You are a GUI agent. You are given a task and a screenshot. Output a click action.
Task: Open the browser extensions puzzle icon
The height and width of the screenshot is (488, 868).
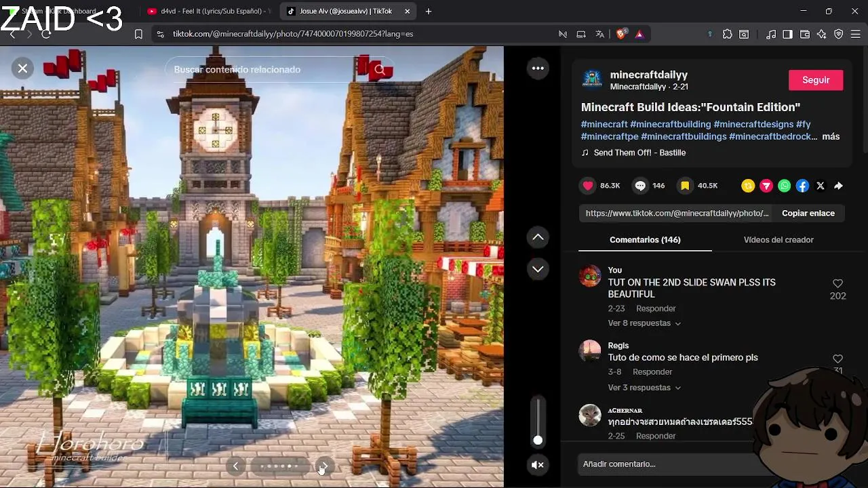tap(728, 34)
